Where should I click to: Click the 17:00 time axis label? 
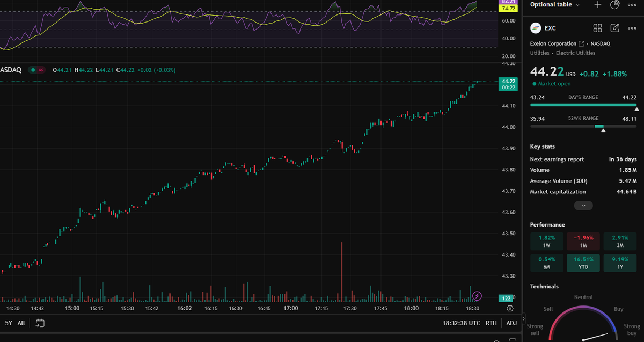point(291,309)
